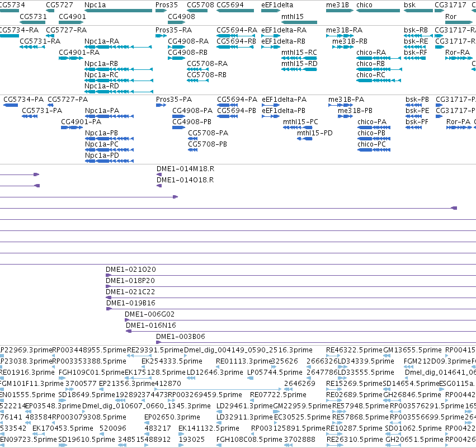
Task: Select the CG5727 gene label
Action: click(59, 5)
